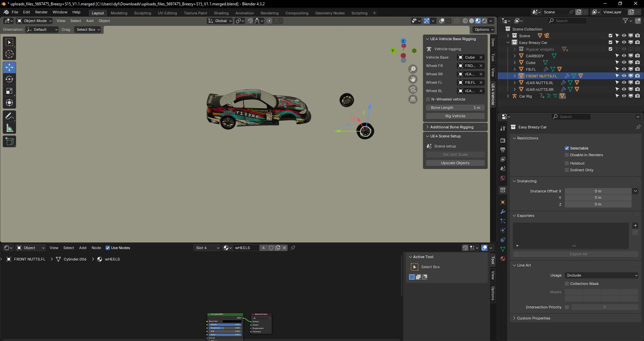This screenshot has width=644, height=341.
Task: Open the Render menu
Action: (41, 12)
